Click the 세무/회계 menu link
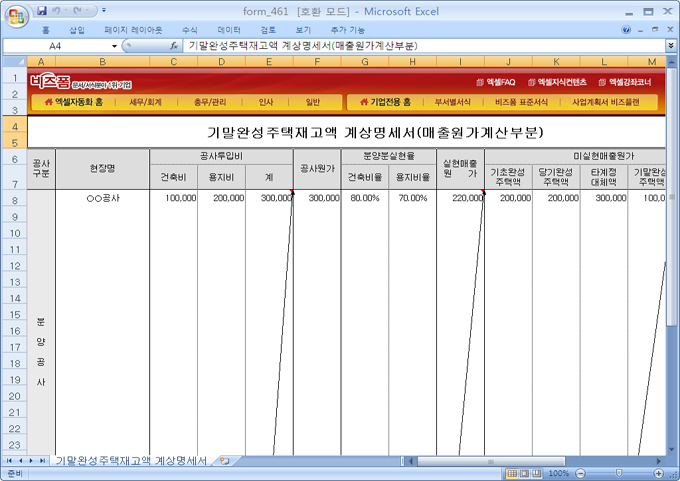This screenshot has height=481, width=680. coord(146,102)
